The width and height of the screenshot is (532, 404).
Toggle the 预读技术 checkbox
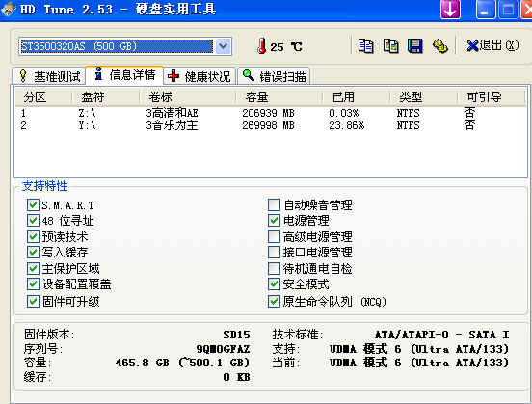pos(33,236)
